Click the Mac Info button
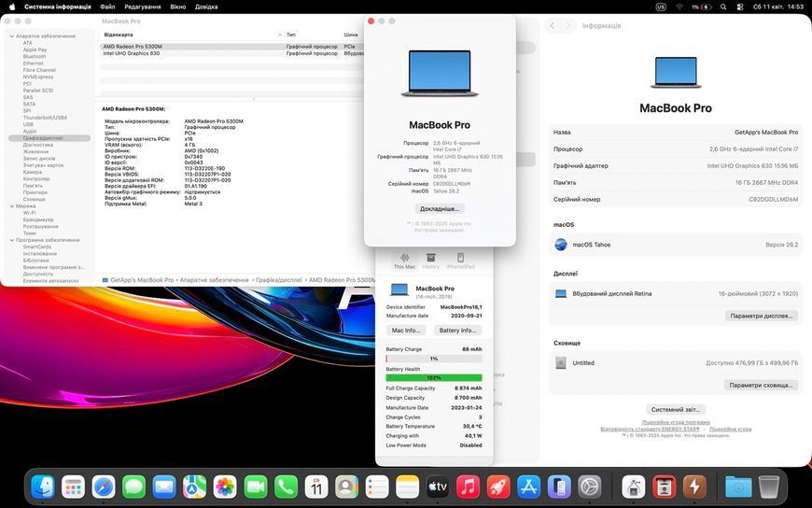This screenshot has width=812, height=508. 406,331
